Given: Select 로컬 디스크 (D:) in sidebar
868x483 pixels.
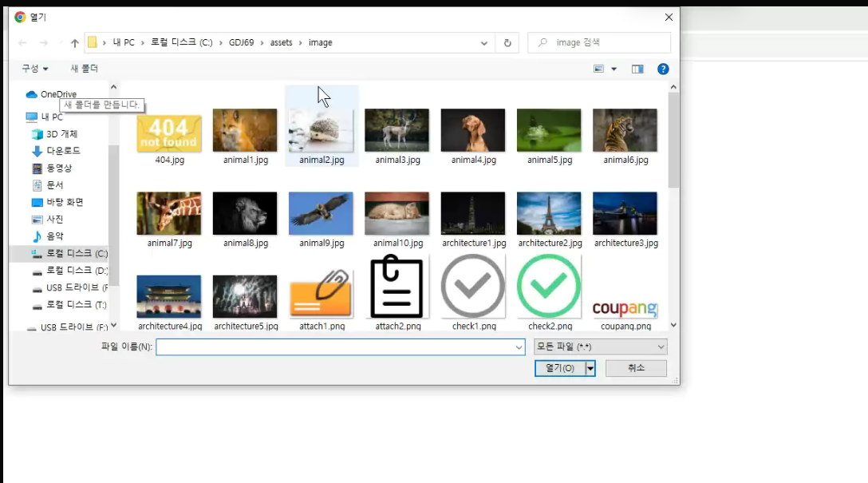Looking at the screenshot, I should [69, 271].
